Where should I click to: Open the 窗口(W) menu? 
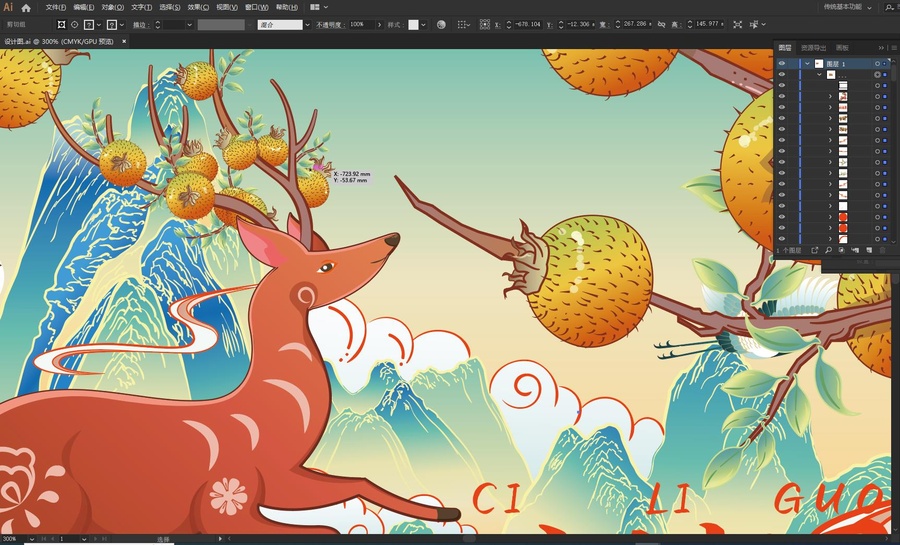point(257,7)
